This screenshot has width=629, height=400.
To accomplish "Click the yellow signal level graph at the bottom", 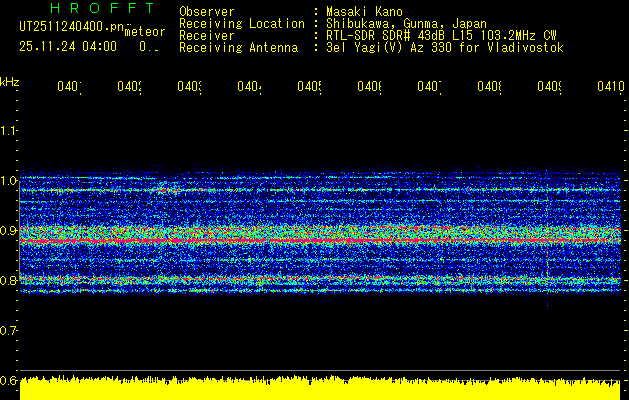I will [320, 390].
